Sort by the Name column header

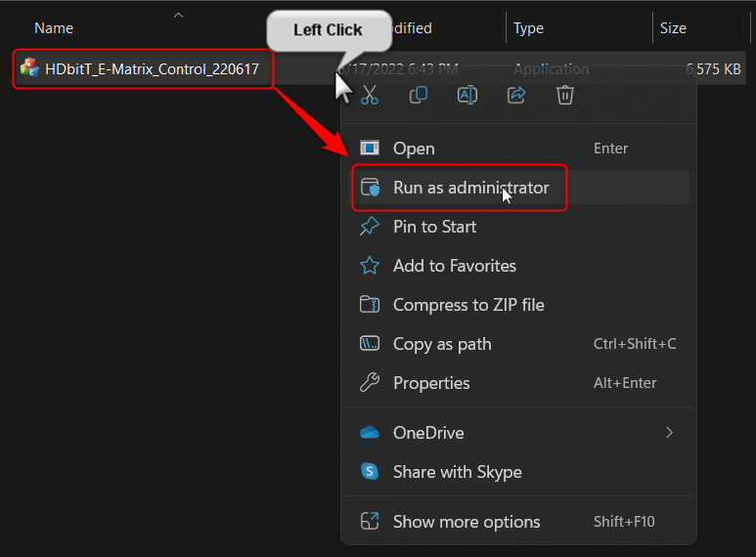(x=54, y=28)
